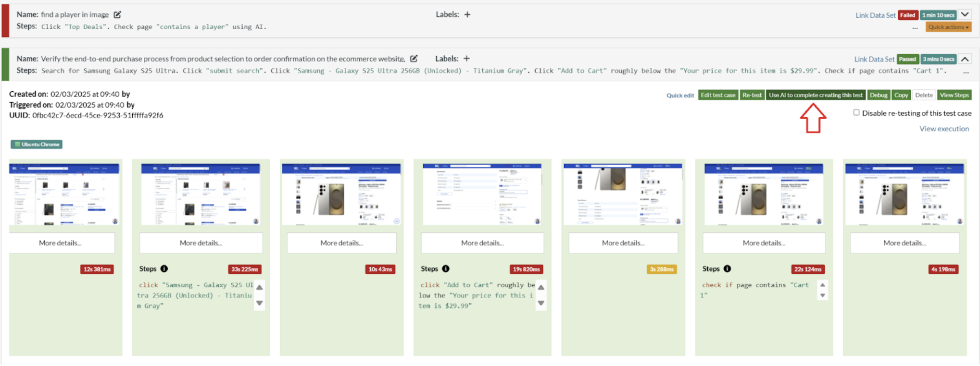Click info icon beside Steps under second screenshot
Screen dimensions: 980x366
[164, 269]
